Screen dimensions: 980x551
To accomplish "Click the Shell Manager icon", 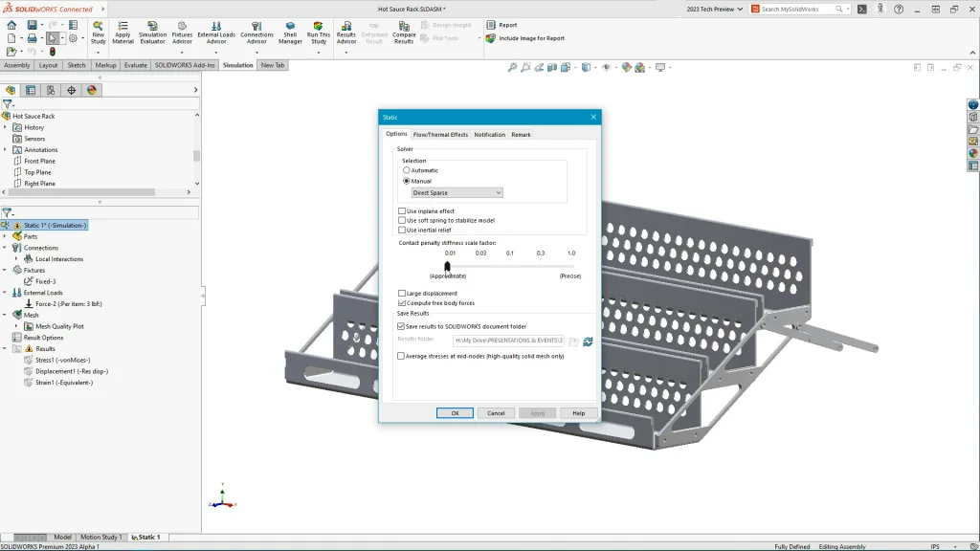I will [290, 31].
